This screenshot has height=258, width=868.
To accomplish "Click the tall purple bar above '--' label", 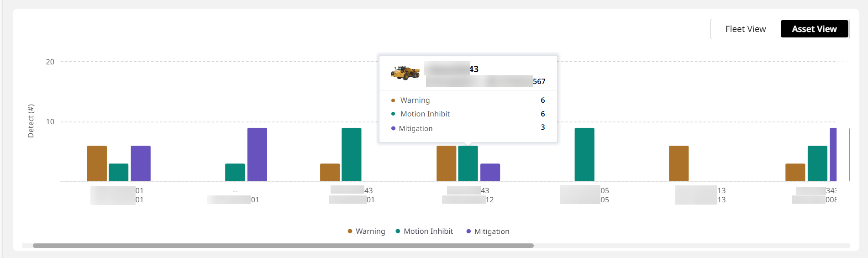I will tap(257, 154).
